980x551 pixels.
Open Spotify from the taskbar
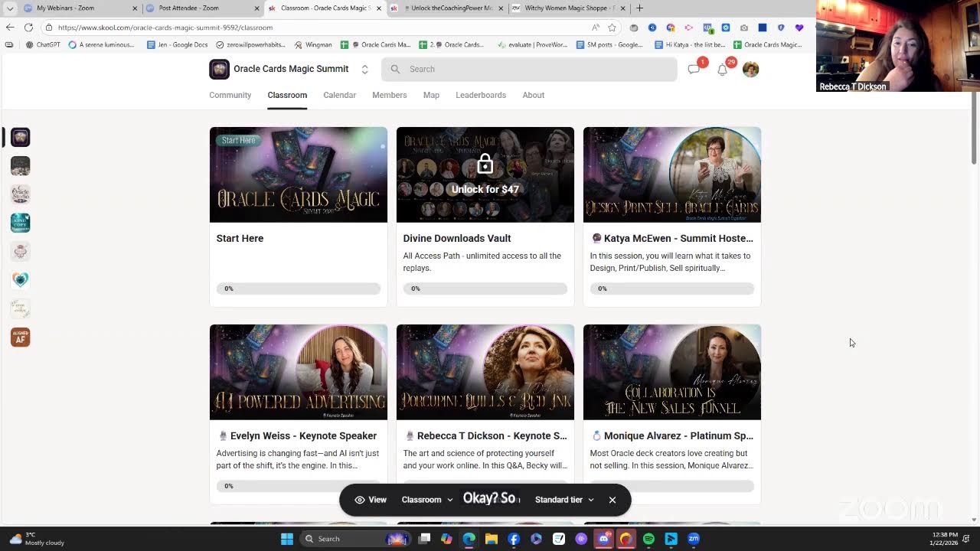click(648, 539)
